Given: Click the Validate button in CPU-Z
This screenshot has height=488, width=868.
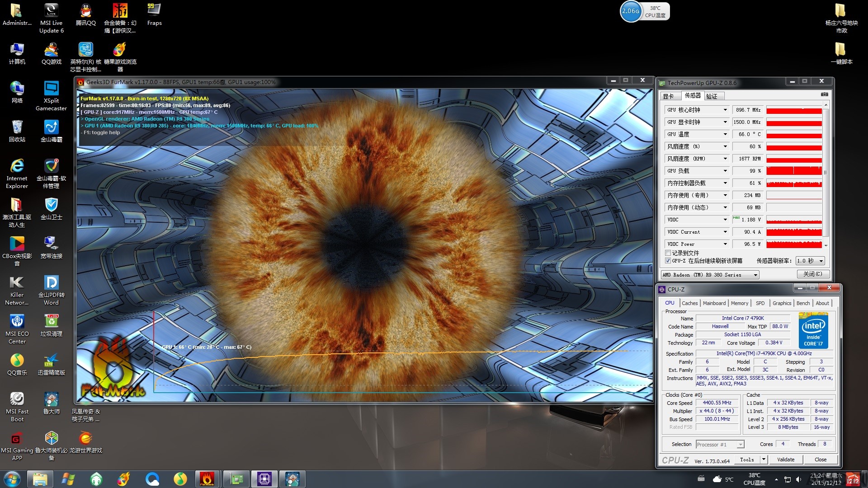Looking at the screenshot, I should tap(786, 460).
